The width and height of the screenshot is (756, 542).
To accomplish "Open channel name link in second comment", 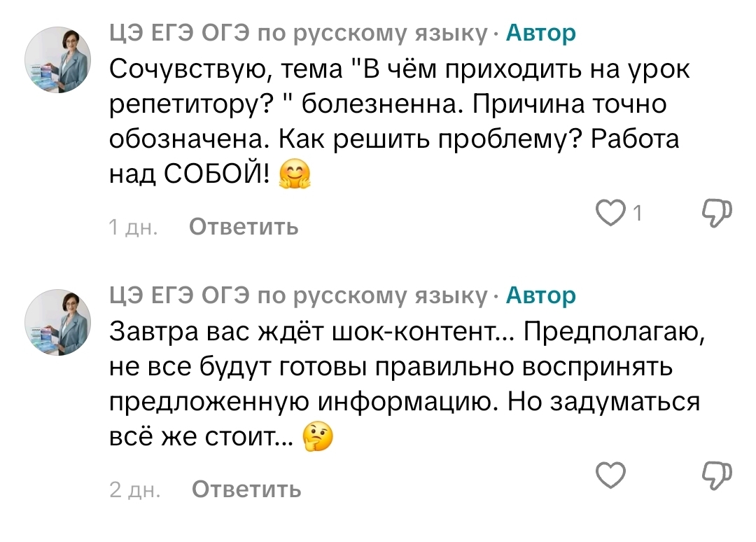I will click(298, 296).
